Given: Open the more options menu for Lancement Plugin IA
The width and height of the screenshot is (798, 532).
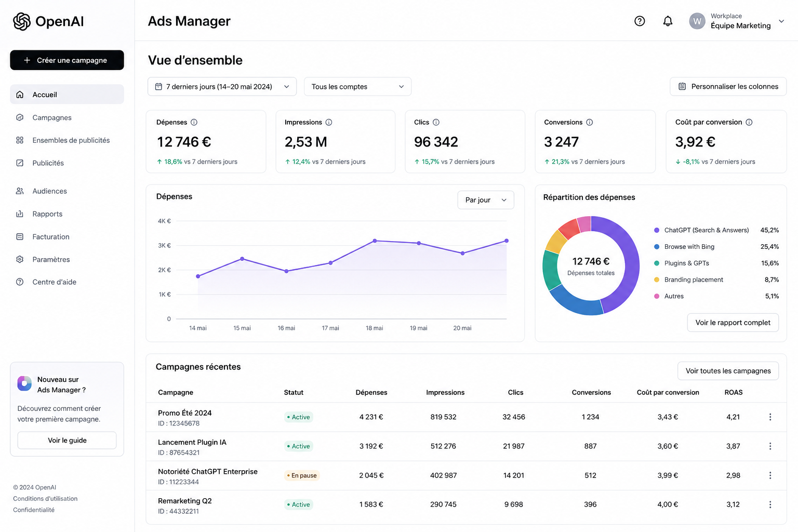Looking at the screenshot, I should pos(770,446).
